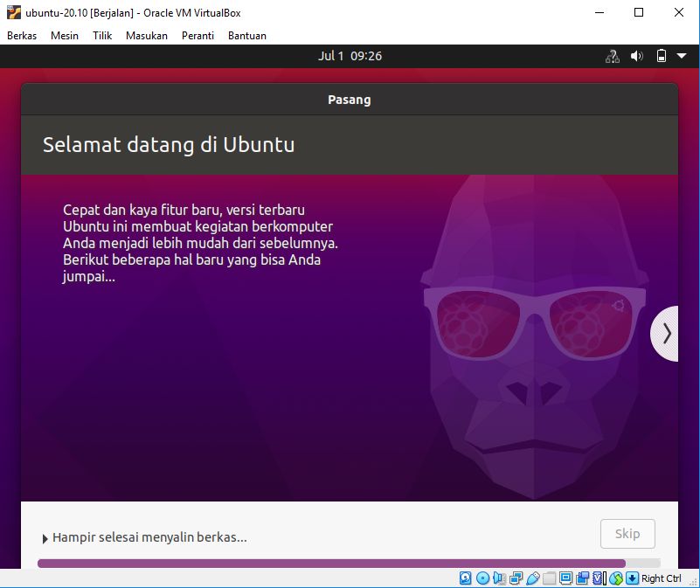Click the Ubuntu network connection icon
This screenshot has width=700, height=588.
point(612,56)
